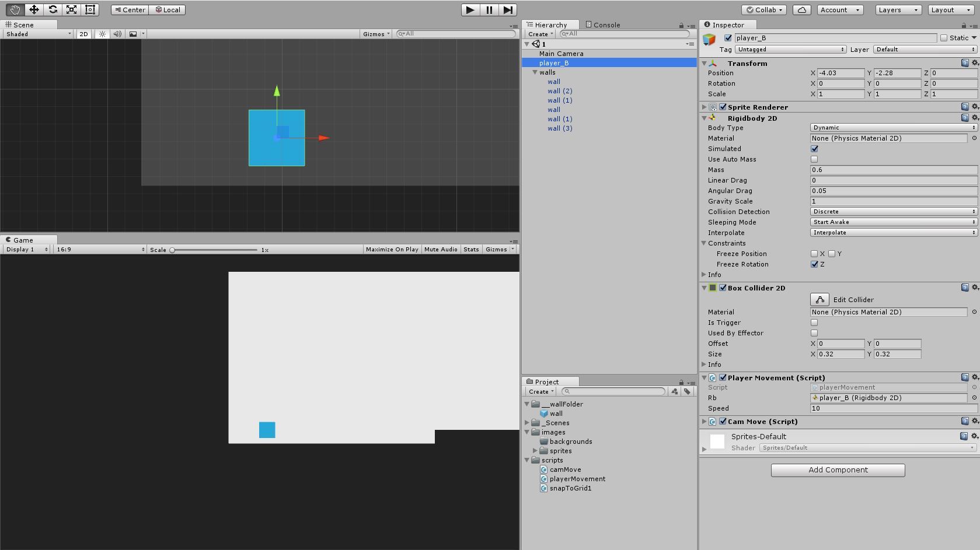
Task: Select the Project tab
Action: click(551, 381)
